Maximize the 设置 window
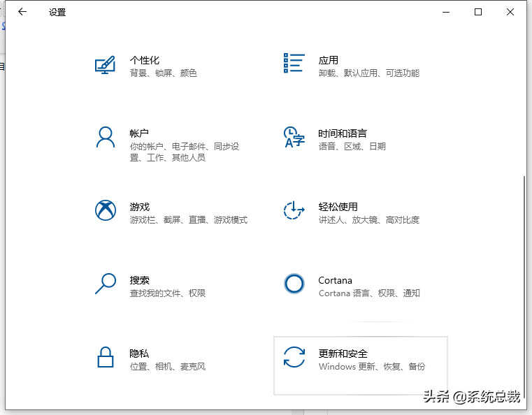Viewport: 532px width, 415px height. tap(478, 12)
